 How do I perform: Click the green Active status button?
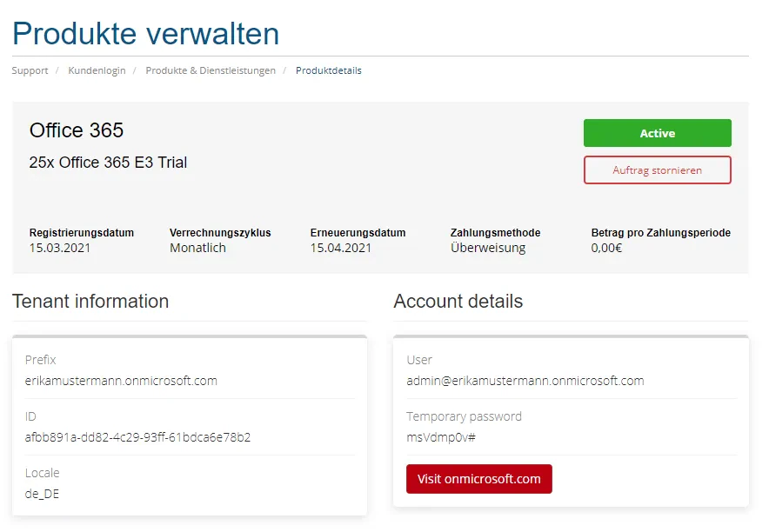pos(657,133)
